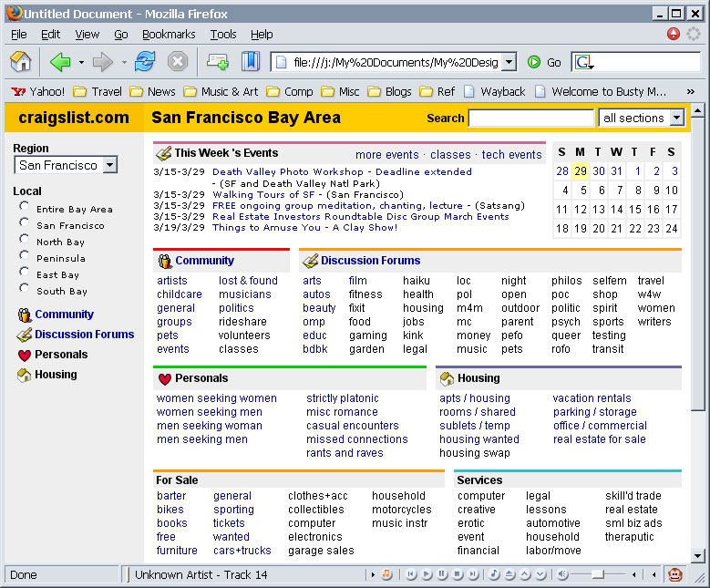Skip to next track
This screenshot has width=710, height=588.
pyautogui.click(x=473, y=574)
